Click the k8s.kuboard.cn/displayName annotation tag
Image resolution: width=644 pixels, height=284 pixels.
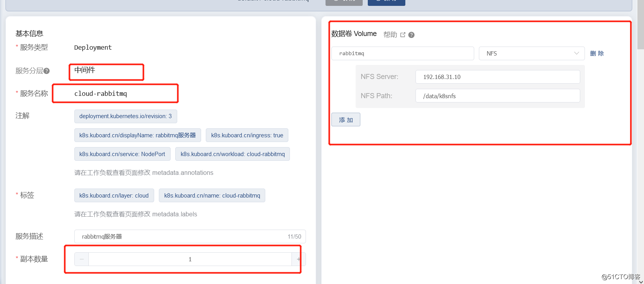[138, 135]
